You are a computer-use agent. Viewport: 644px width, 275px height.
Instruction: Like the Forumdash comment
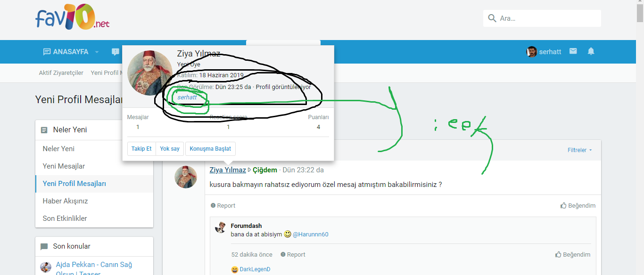(572, 255)
